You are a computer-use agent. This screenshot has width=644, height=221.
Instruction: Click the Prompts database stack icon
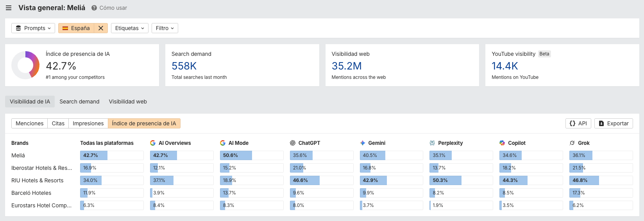pyautogui.click(x=18, y=28)
